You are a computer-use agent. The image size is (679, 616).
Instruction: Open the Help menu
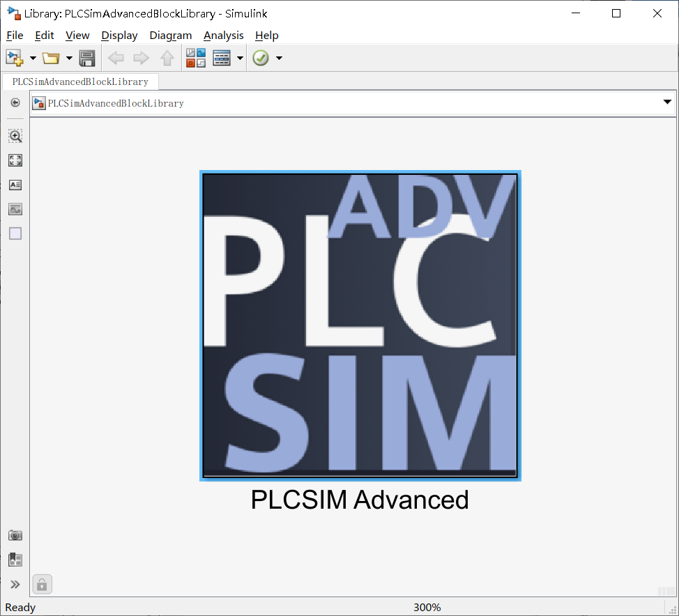[x=267, y=36]
